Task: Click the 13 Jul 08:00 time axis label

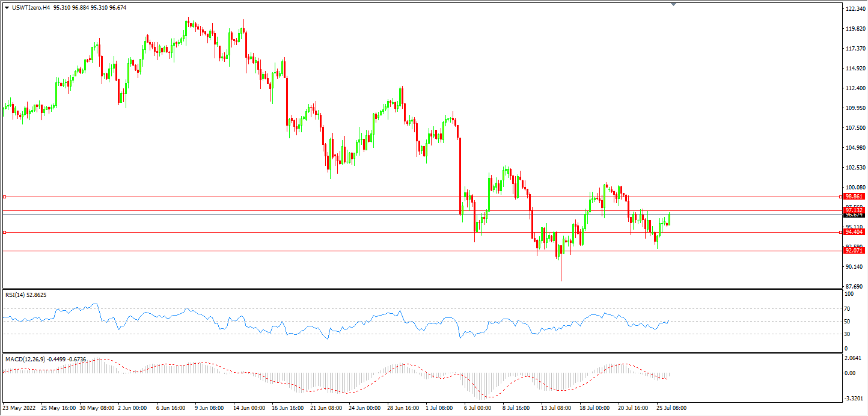Action: pos(555,408)
